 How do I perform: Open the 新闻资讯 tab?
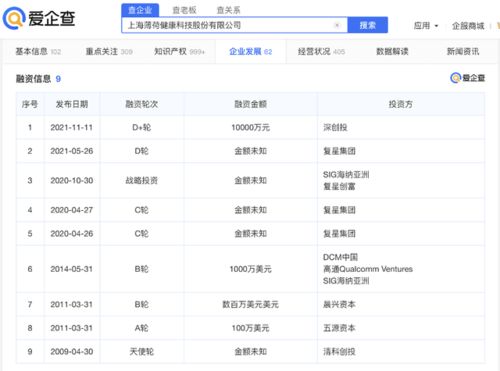[x=463, y=51]
